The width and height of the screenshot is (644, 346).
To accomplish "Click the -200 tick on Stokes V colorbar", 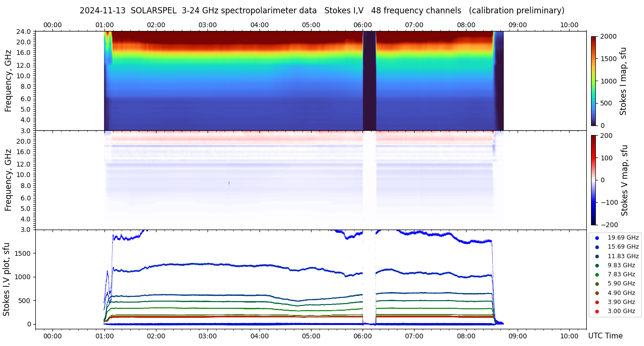I will point(610,225).
